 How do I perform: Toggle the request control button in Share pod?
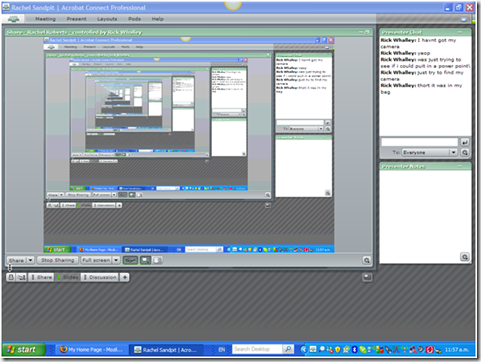click(x=130, y=260)
